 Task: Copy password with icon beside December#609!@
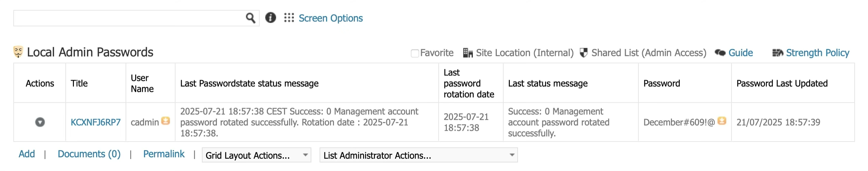722,121
